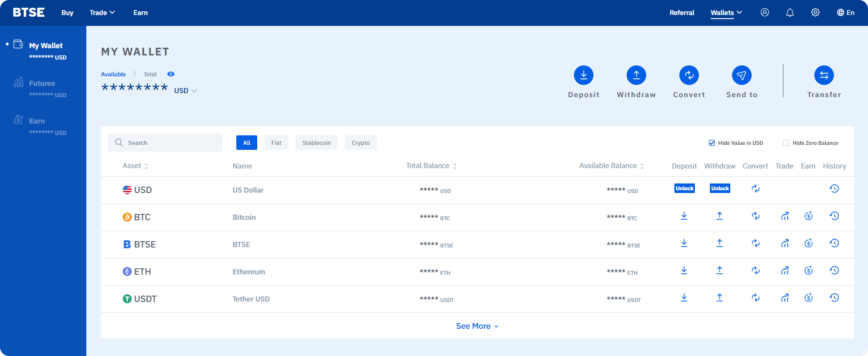Click the Tether USD name cell
This screenshot has height=356, width=868.
click(x=251, y=299)
